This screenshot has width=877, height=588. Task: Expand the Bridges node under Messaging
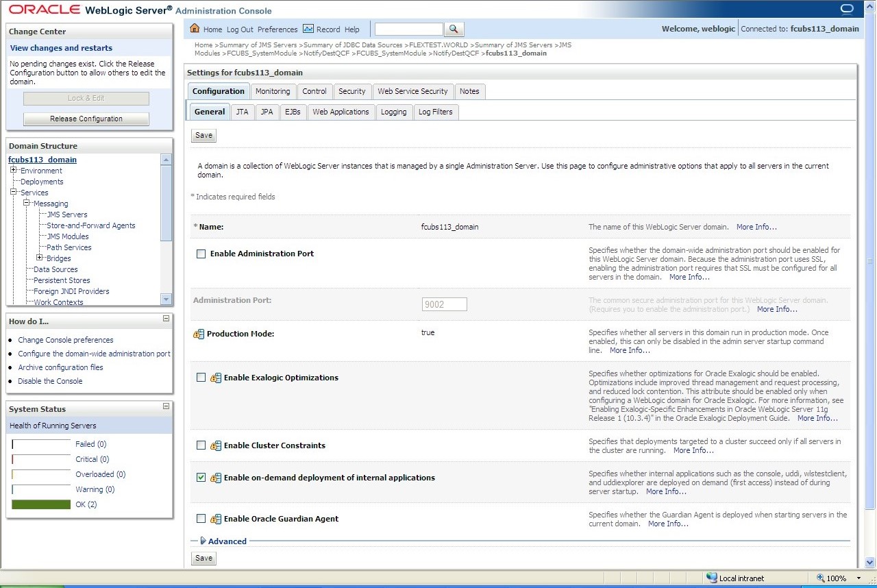(x=39, y=258)
